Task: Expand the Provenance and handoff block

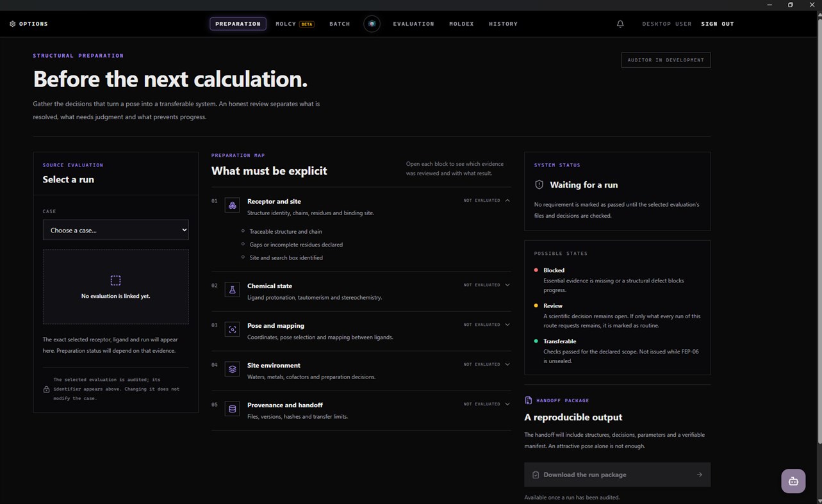Action: [x=507, y=404]
